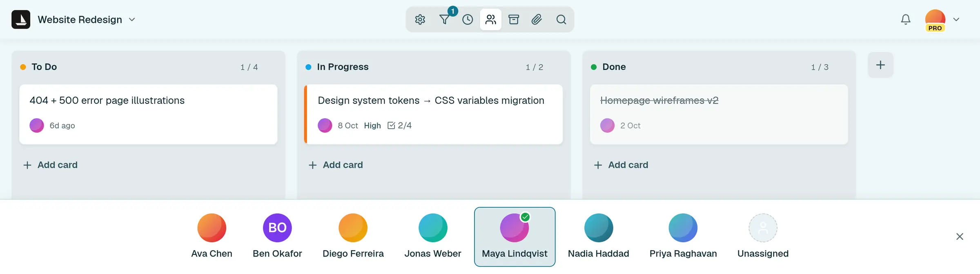
Task: Open the PRO user avatar
Action: 935,20
